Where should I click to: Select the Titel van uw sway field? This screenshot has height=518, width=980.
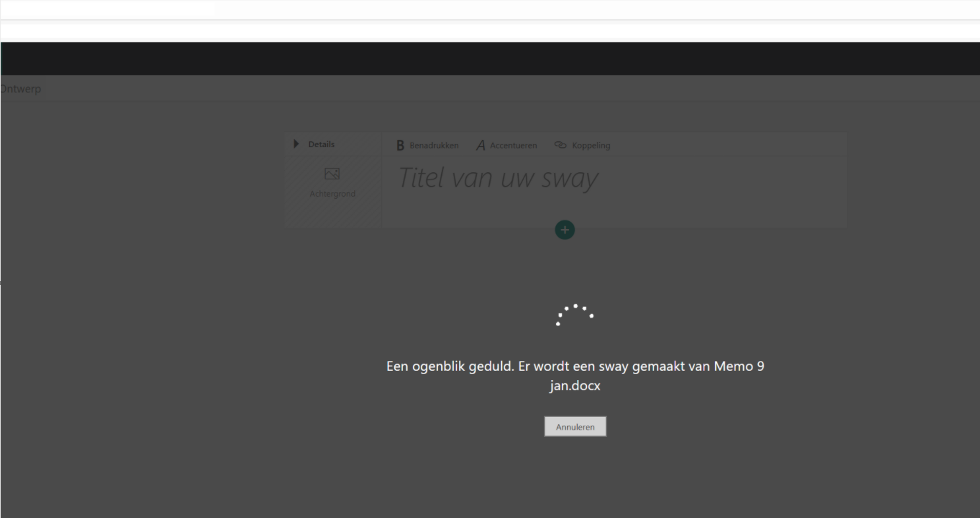[x=498, y=178]
